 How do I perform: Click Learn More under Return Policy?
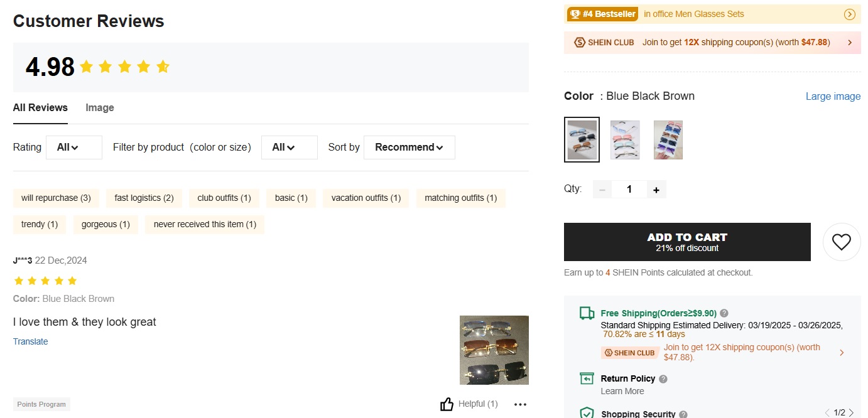coord(622,391)
